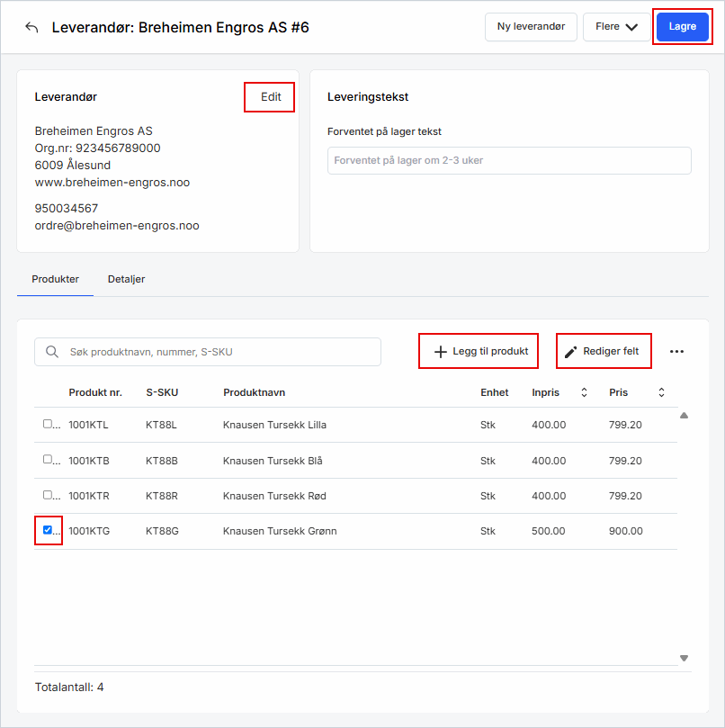Screen dimensions: 725x728
Task: Check the Knausen Tursekk Rød row
Action: point(48,495)
